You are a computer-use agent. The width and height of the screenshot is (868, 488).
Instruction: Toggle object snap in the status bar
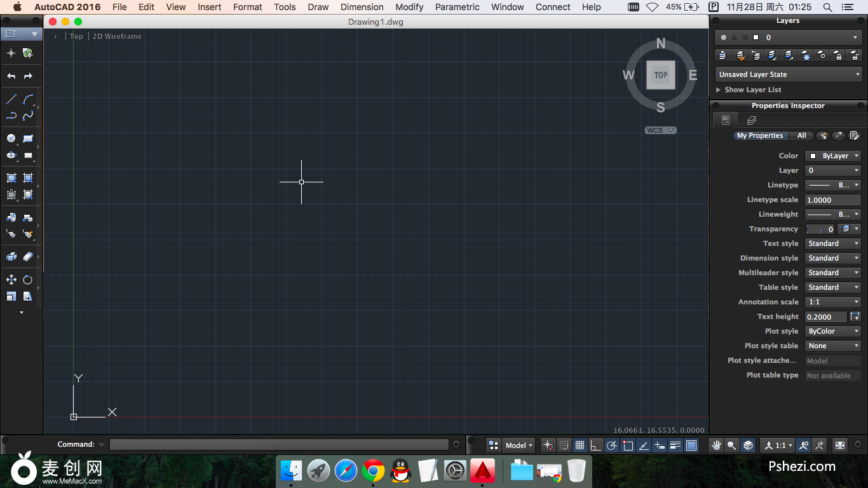point(628,445)
